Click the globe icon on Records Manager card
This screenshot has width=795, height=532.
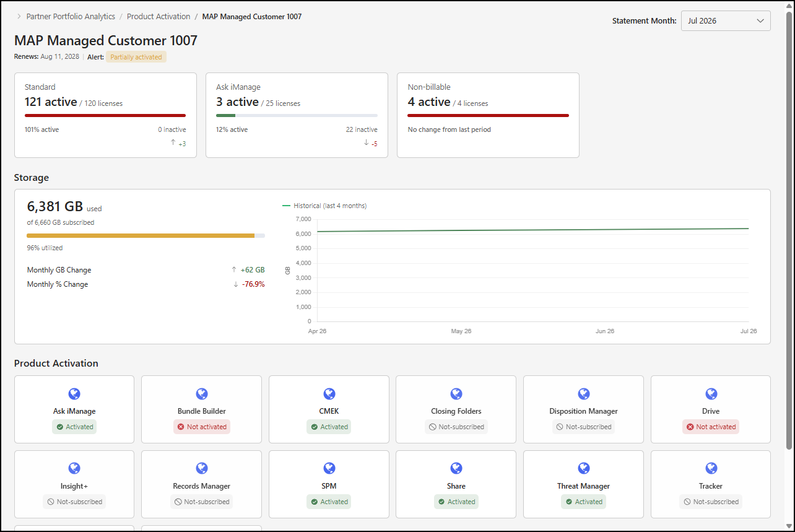click(x=201, y=469)
